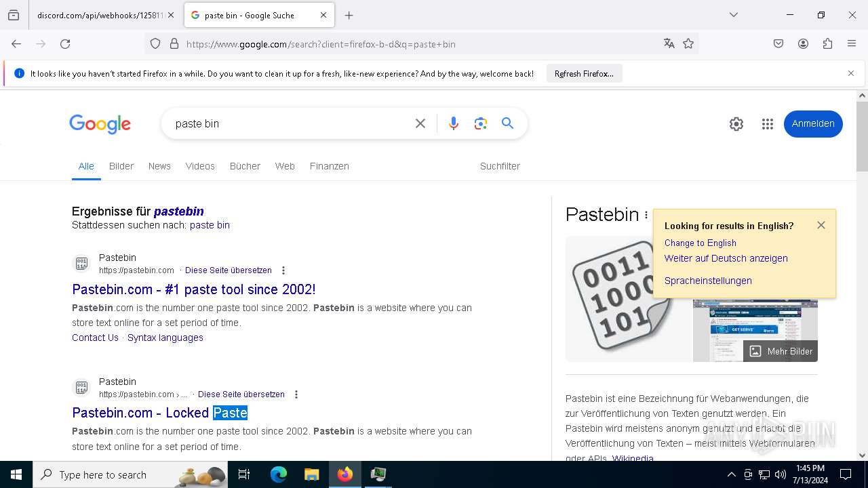Click the Syntax languages sitelink
This screenshot has height=488, width=868.
pos(165,338)
